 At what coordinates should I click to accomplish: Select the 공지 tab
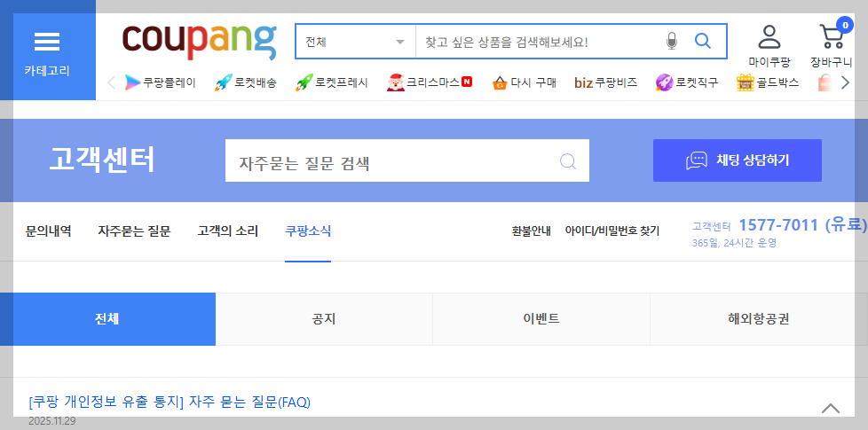coord(324,319)
